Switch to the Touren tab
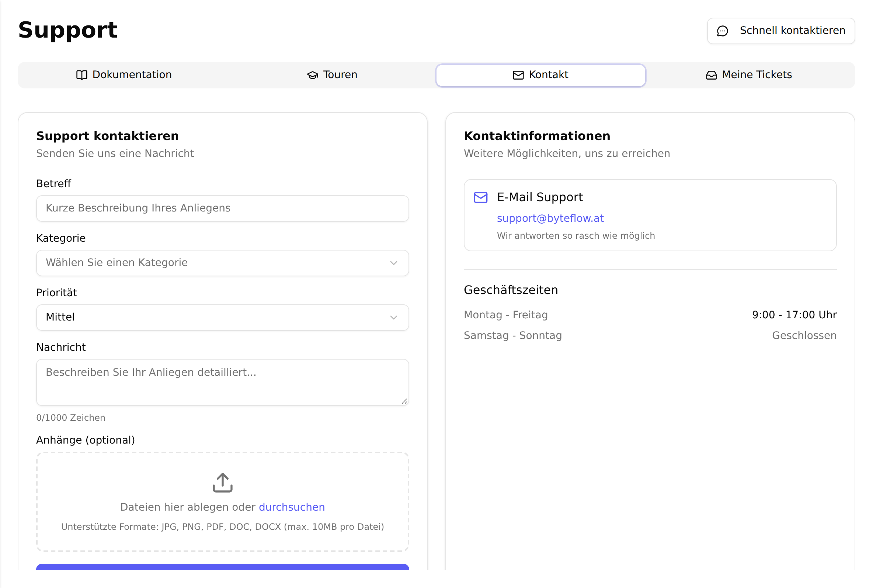This screenshot has height=588, width=873. pyautogui.click(x=332, y=75)
